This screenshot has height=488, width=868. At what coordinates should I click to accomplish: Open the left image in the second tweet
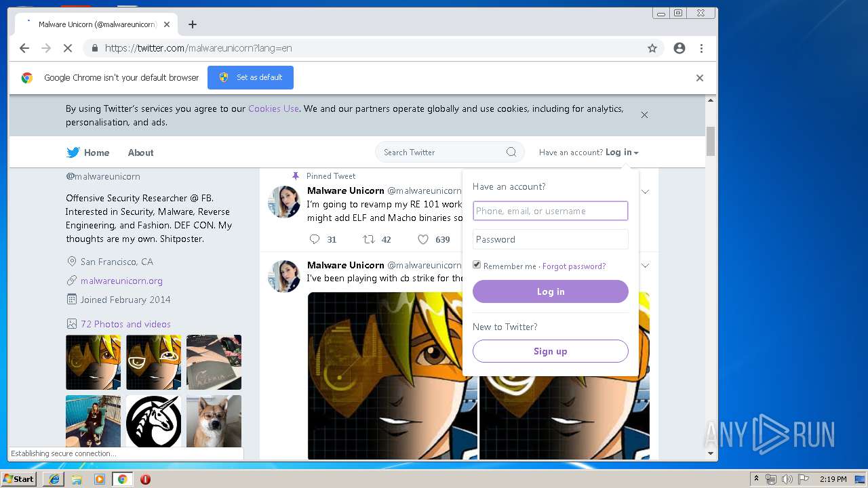[393, 375]
